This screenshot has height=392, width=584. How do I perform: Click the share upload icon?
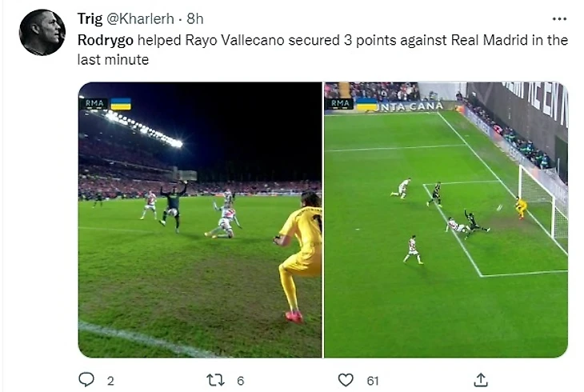pyautogui.click(x=481, y=380)
